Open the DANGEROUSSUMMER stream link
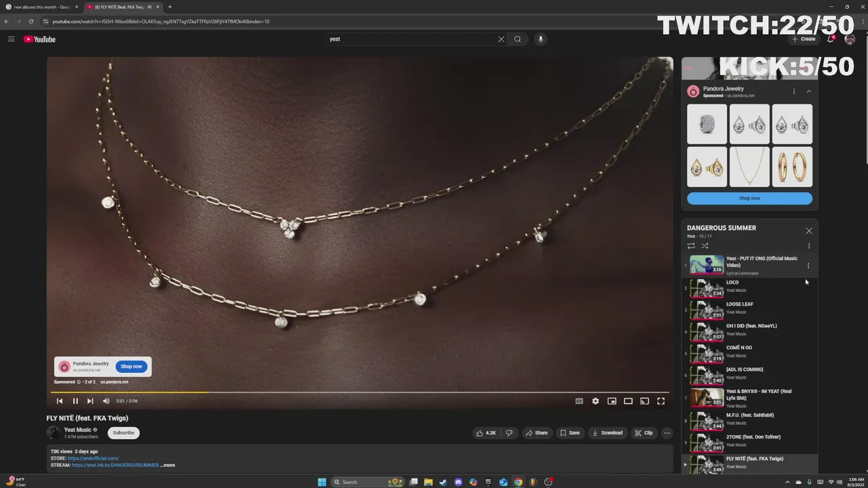868x488 pixels. (x=115, y=465)
